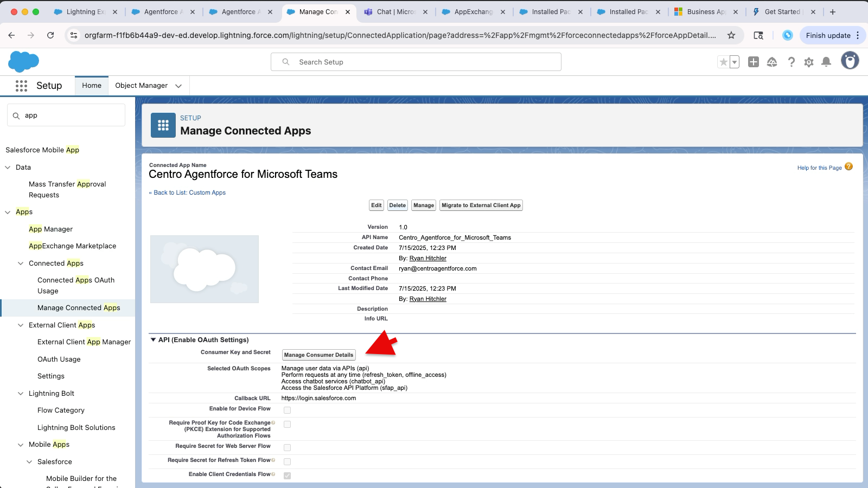Close the Chat Microsoft Teams browser tab
The height and width of the screenshot is (488, 868).
[x=425, y=11]
